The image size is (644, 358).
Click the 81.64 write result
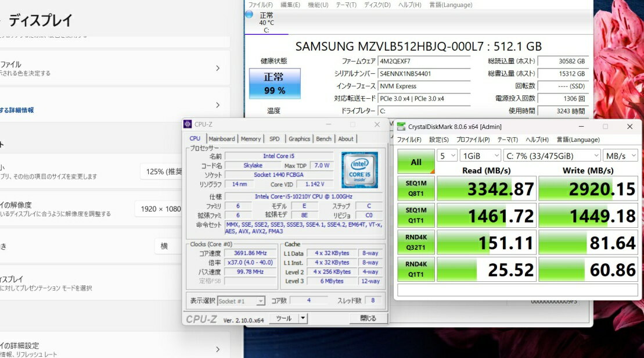pos(588,242)
